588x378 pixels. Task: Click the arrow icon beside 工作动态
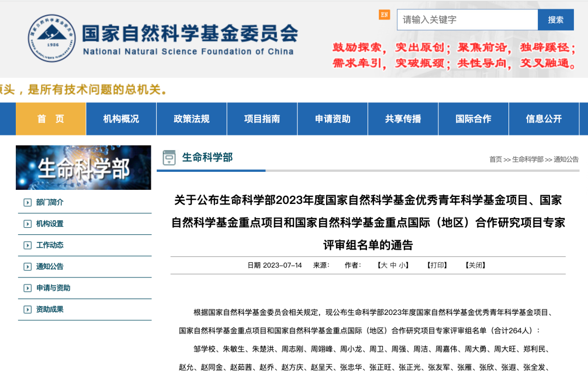pyautogui.click(x=27, y=245)
